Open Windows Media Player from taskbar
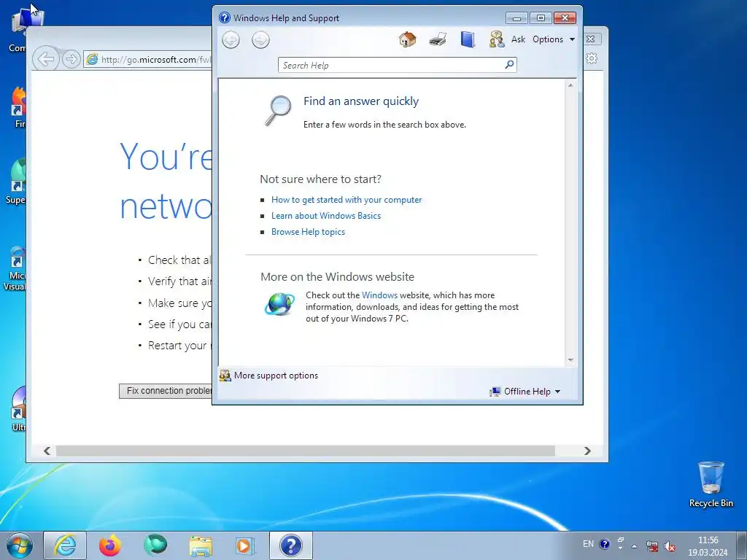 point(245,545)
